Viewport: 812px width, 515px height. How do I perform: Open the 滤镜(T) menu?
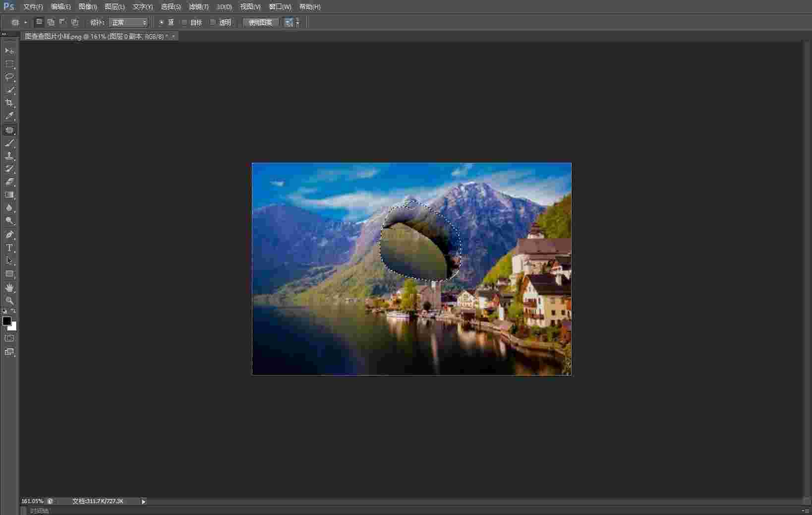click(x=198, y=7)
